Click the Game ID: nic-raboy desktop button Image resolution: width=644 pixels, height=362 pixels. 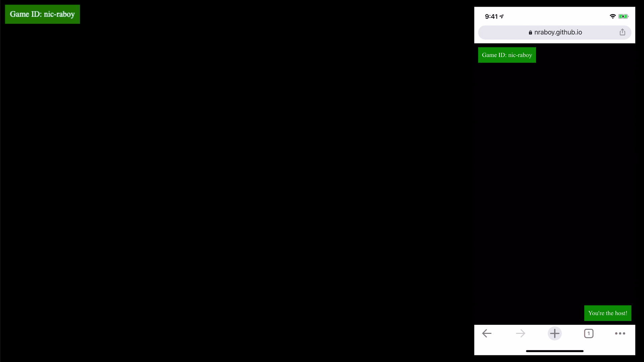(x=42, y=14)
